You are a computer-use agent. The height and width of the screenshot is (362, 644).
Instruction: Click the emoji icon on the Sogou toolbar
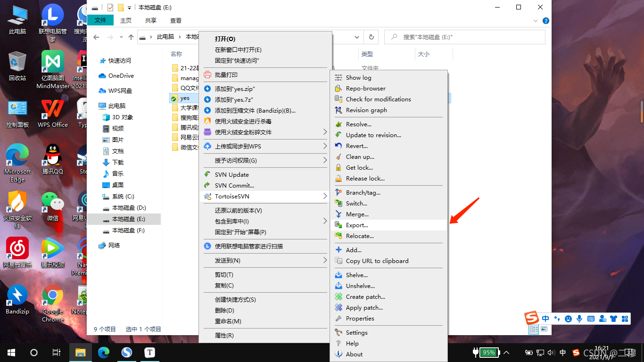click(x=568, y=319)
